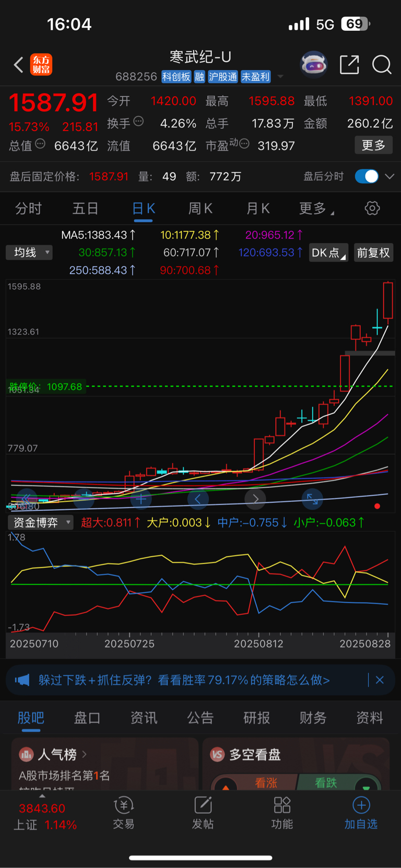Share the stock page via export icon
Viewport: 401px width, 868px height.
pos(349,65)
